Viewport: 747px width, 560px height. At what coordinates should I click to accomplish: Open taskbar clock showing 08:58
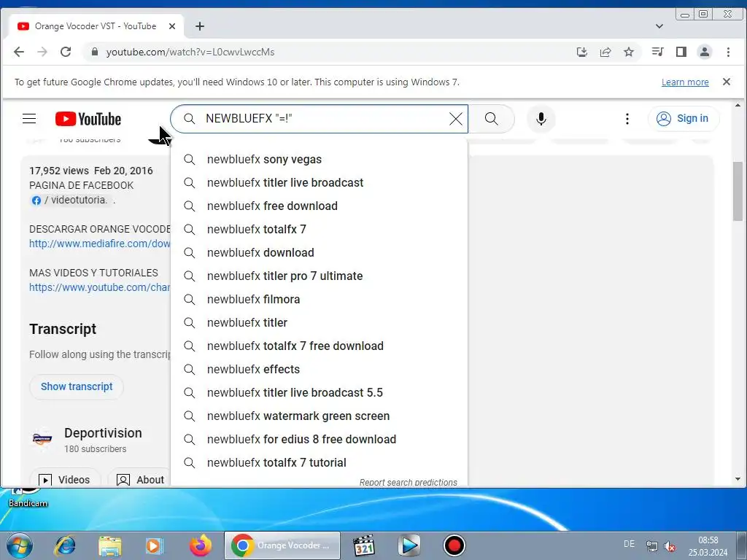(708, 546)
